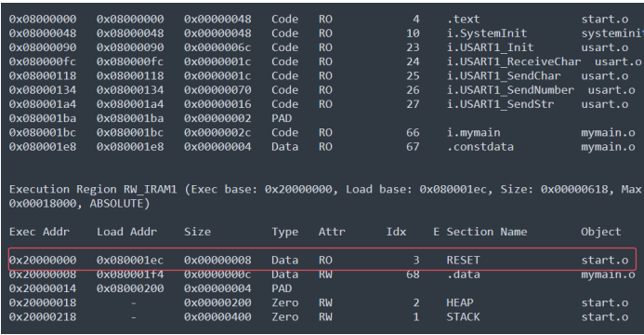Click the Load Addr column header
The image size is (644, 335).
click(x=127, y=232)
